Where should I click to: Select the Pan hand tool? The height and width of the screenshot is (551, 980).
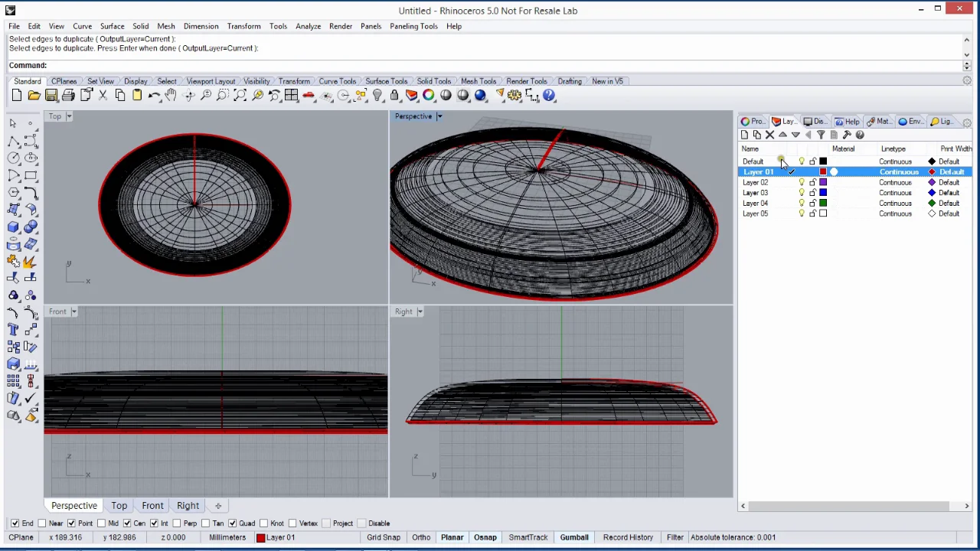click(171, 96)
